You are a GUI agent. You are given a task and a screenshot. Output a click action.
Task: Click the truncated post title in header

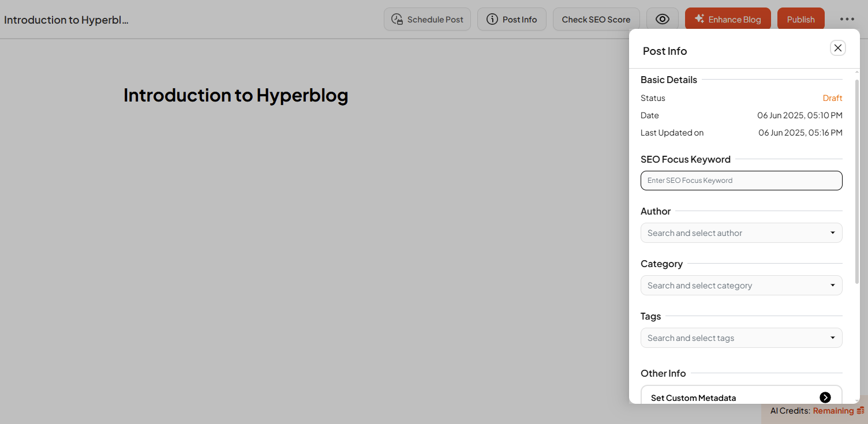point(66,20)
